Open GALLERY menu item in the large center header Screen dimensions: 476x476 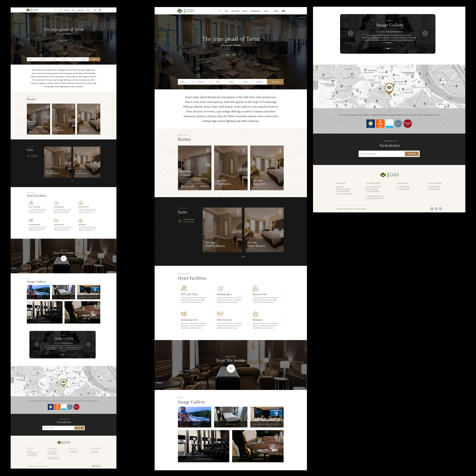pos(266,11)
